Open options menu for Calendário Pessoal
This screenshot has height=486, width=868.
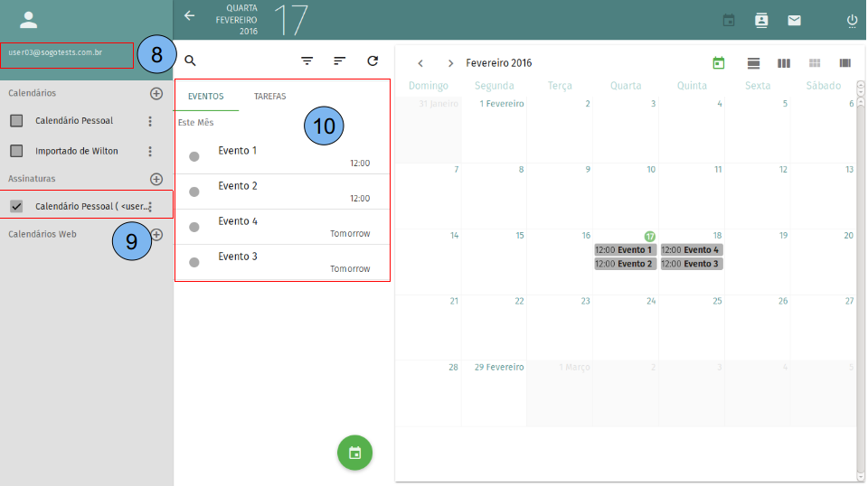[150, 121]
